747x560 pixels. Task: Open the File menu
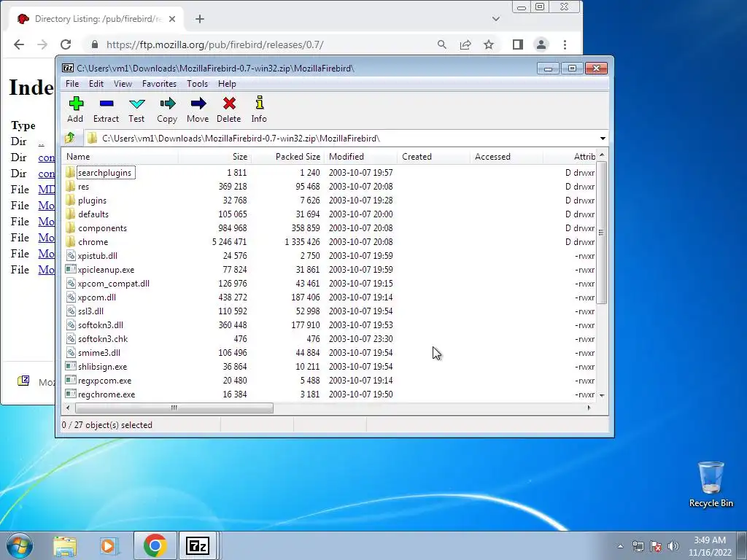tap(72, 84)
